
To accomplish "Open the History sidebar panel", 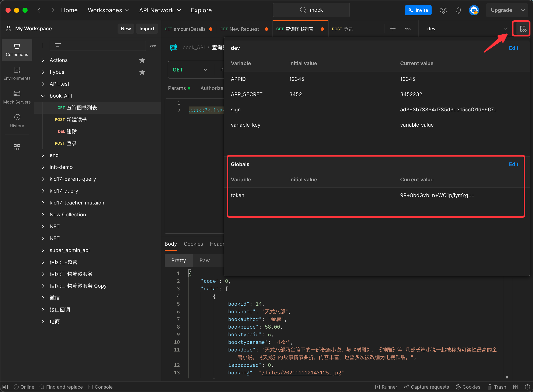I will (x=17, y=121).
